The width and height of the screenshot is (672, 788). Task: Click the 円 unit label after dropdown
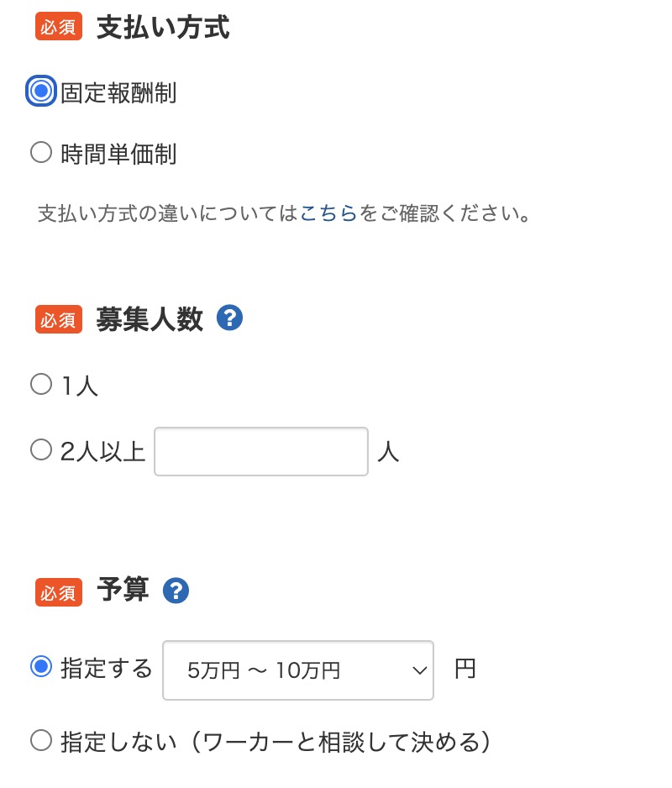coord(465,670)
